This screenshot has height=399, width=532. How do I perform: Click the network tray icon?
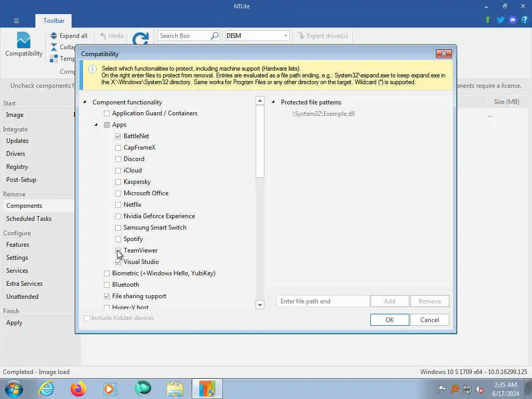467,389
